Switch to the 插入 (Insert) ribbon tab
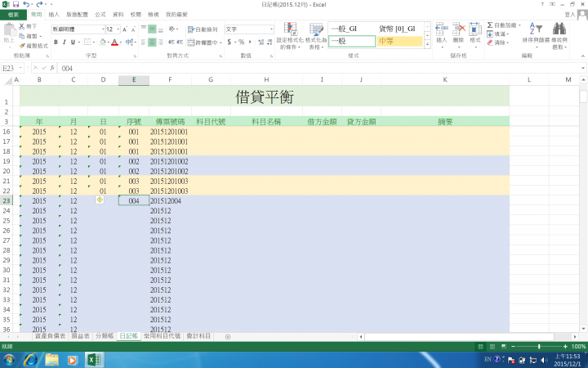588x368 pixels. 54,15
